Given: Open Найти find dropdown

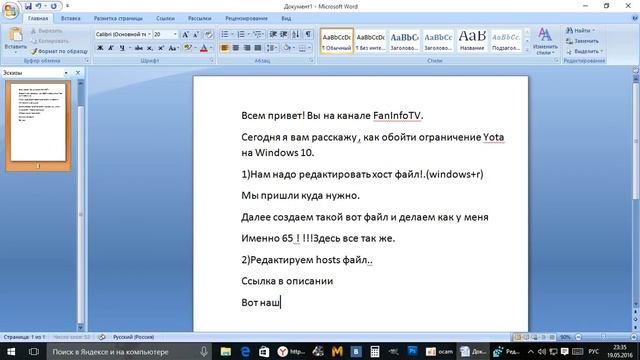Looking at the screenshot, I should [x=580, y=31].
